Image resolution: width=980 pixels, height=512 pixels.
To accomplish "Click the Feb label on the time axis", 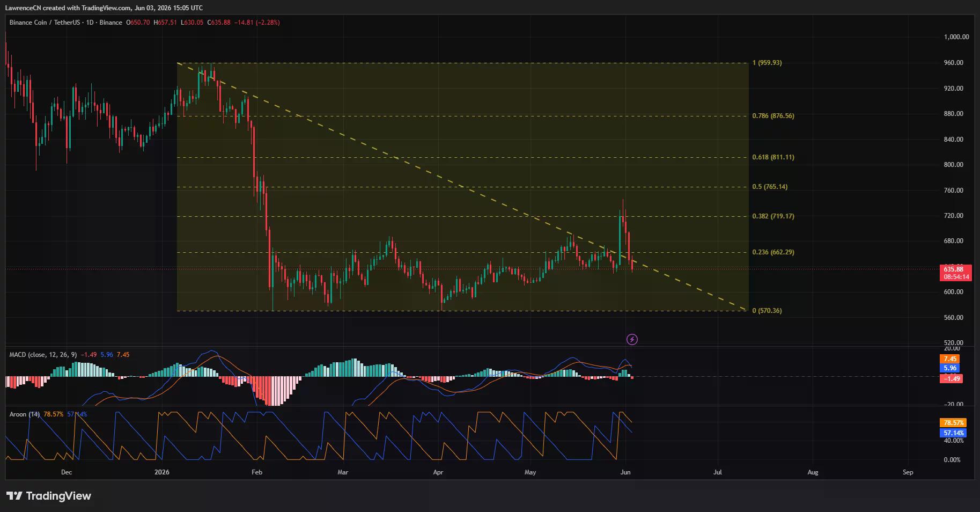I will (x=257, y=472).
